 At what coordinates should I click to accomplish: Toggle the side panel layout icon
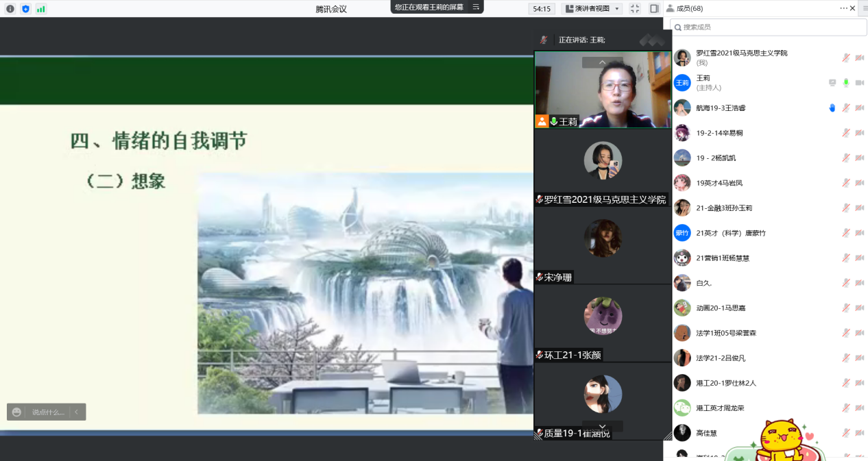654,9
